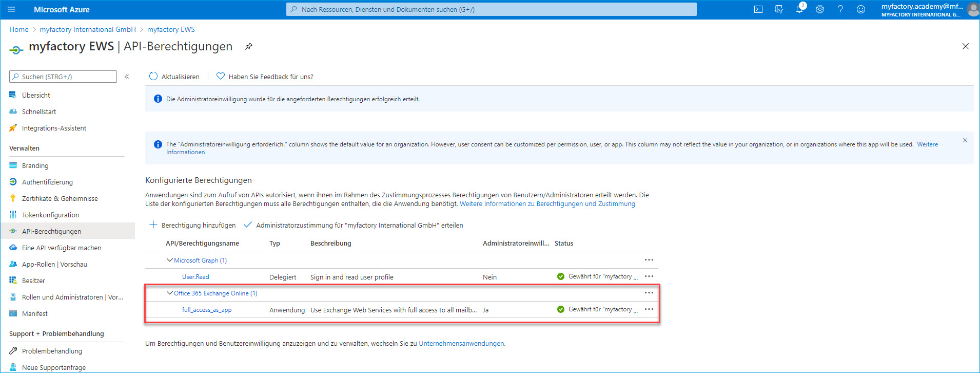The height and width of the screenshot is (373, 980).
Task: Open the feedback smiley icon
Action: (x=861, y=9)
